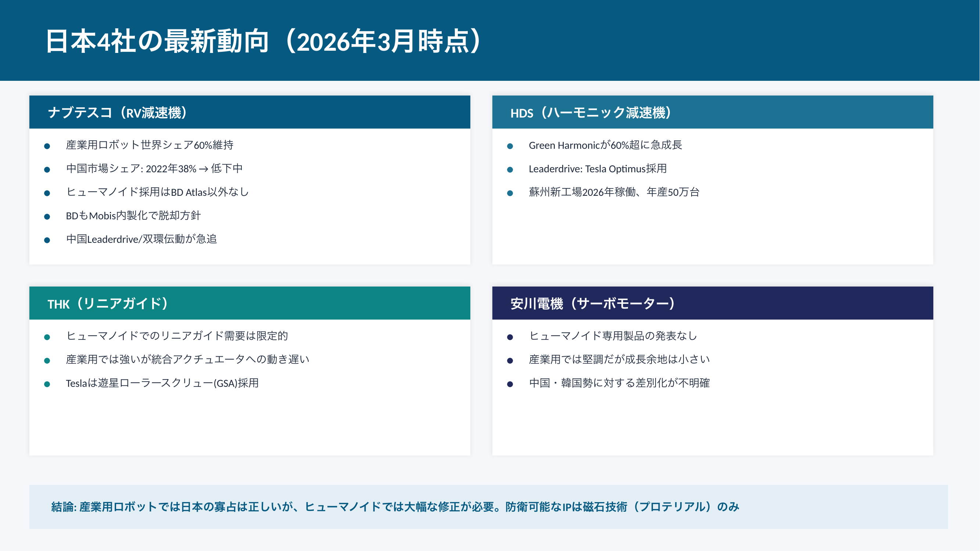
Task: Select the HDS（ハーモニック減速機） card header
Action: 712,112
